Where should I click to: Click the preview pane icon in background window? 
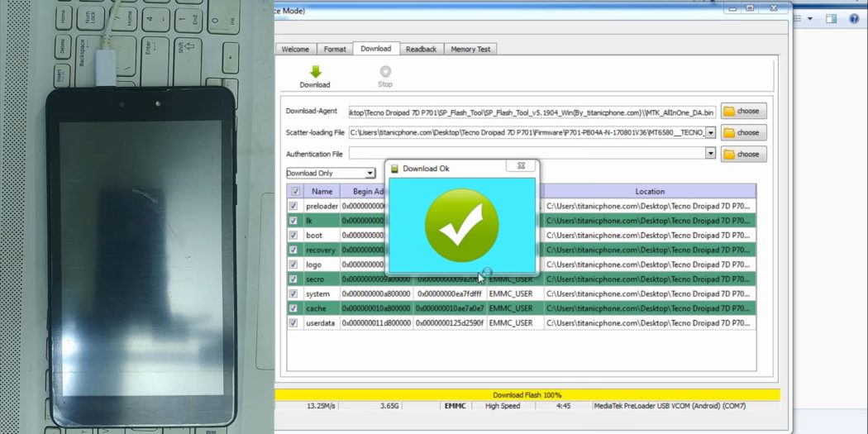click(x=831, y=19)
